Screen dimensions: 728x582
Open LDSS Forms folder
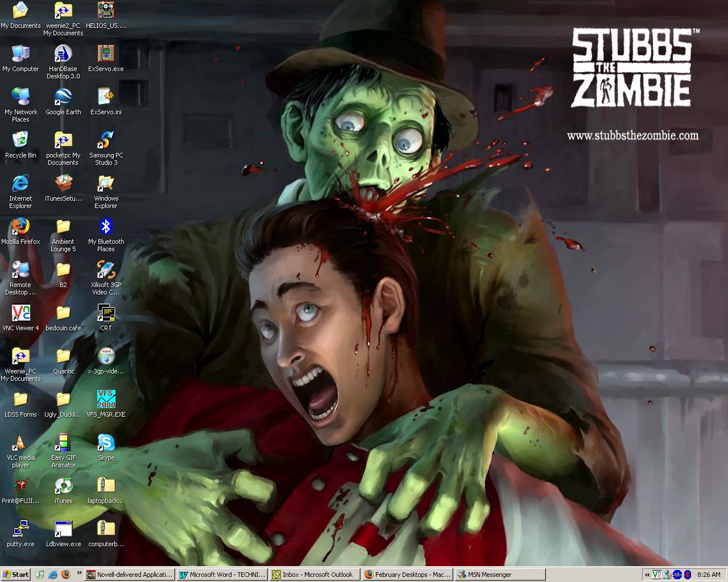point(20,404)
